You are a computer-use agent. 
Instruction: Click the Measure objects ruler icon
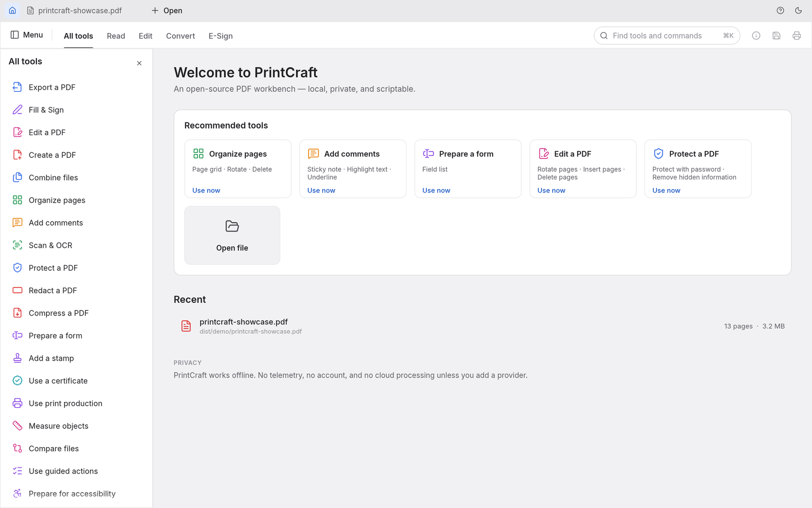click(x=17, y=426)
